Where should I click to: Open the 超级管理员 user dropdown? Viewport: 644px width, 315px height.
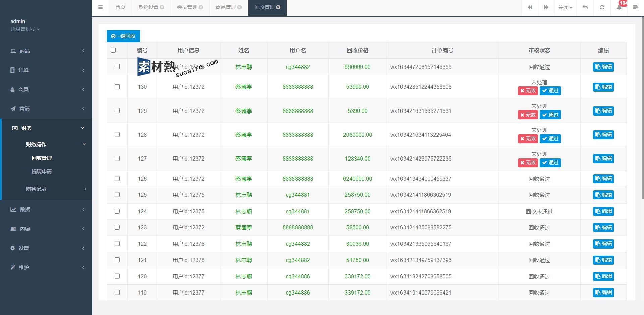tap(25, 29)
